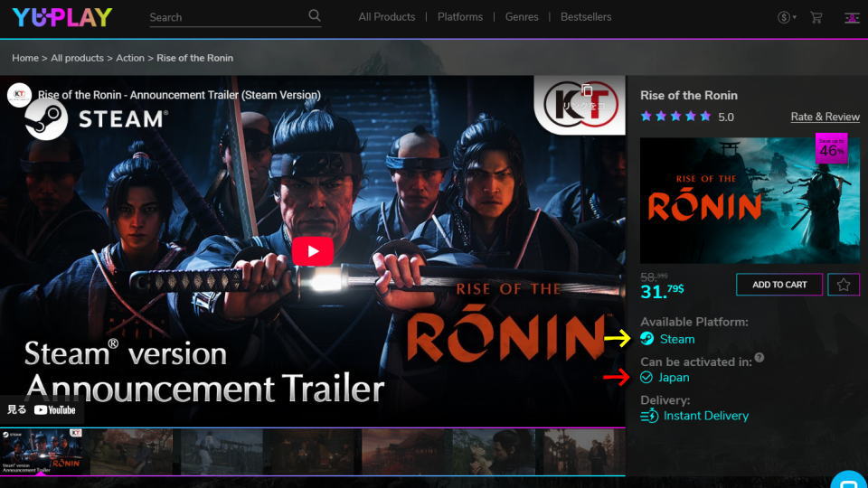This screenshot has width=868, height=488.
Task: Open the Bestsellers menu
Action: coord(586,17)
